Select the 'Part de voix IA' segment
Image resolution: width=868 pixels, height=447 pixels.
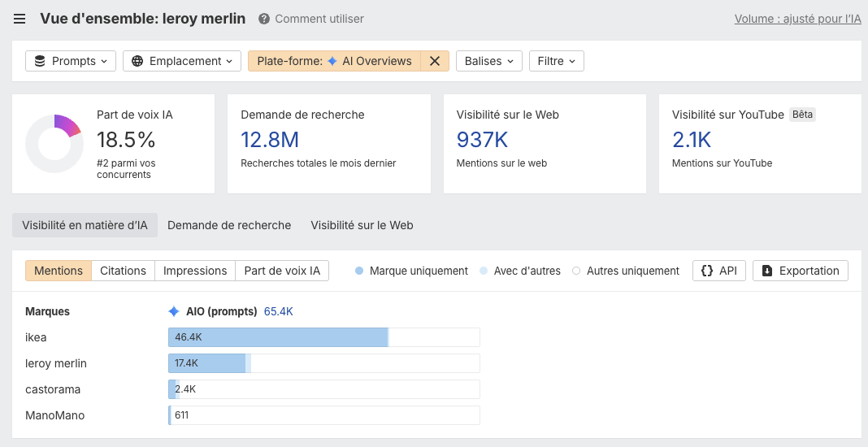pyautogui.click(x=282, y=271)
